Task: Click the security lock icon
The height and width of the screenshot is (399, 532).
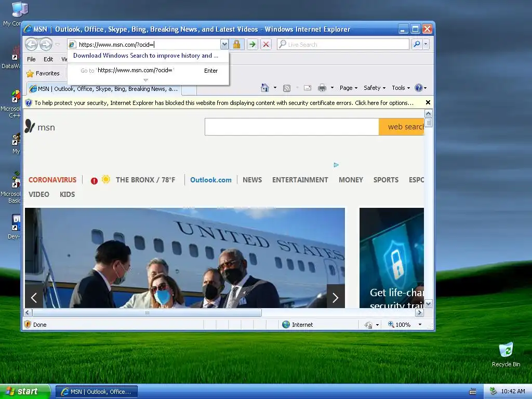Action: pos(236,45)
